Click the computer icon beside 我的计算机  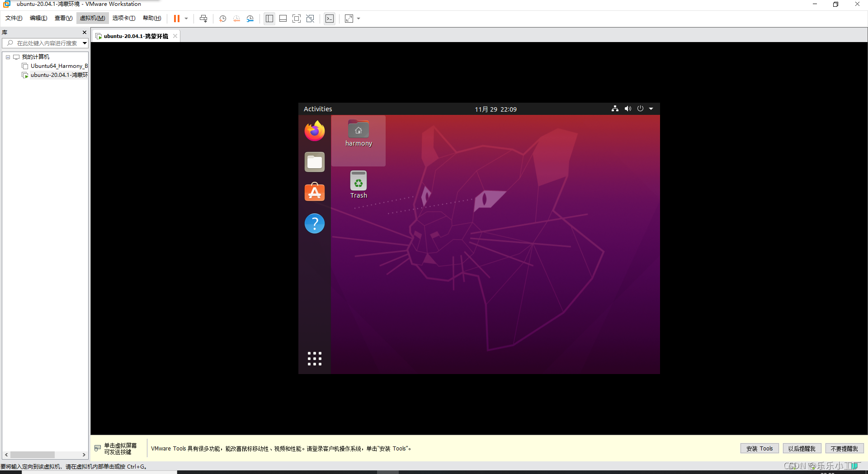pyautogui.click(x=16, y=57)
